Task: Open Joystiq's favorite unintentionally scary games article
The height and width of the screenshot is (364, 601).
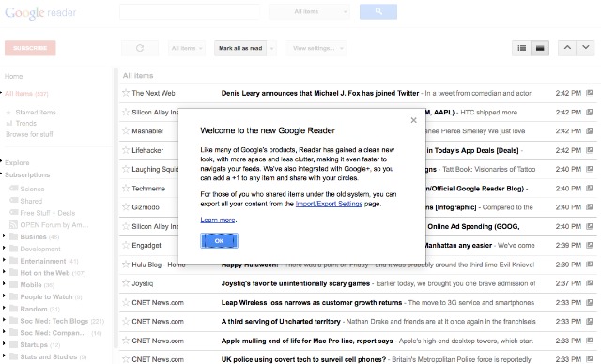Action: pyautogui.click(x=296, y=283)
